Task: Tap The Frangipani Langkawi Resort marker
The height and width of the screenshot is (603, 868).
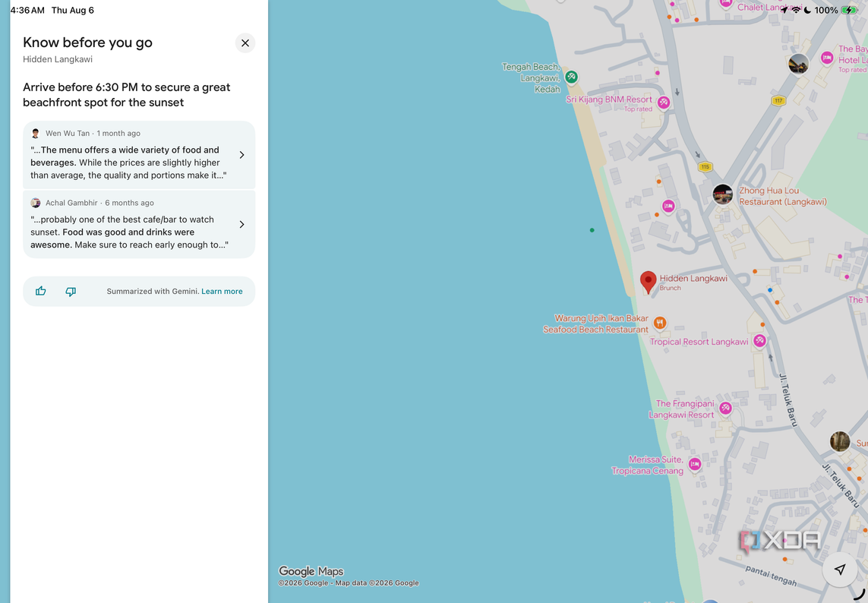Action: (x=725, y=409)
